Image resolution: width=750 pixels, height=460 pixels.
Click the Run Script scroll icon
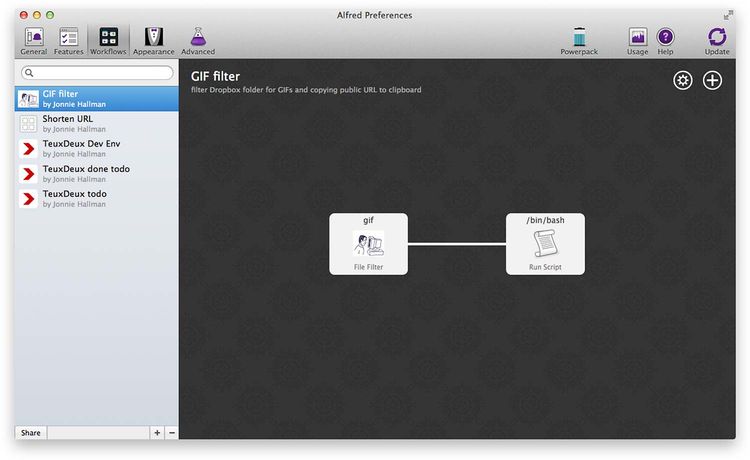pyautogui.click(x=545, y=243)
